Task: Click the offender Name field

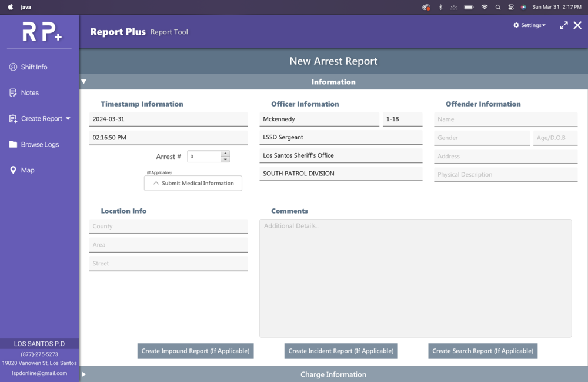Action: 505,119
